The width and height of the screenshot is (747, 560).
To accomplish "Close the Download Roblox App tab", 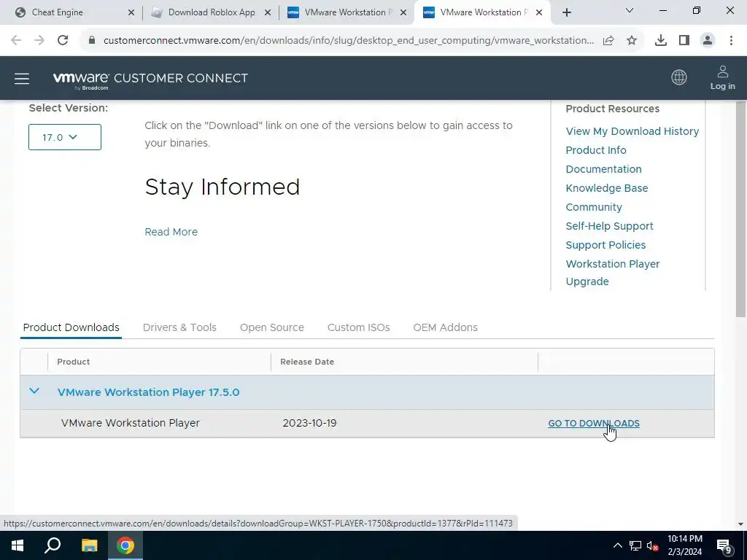I will pos(268,13).
